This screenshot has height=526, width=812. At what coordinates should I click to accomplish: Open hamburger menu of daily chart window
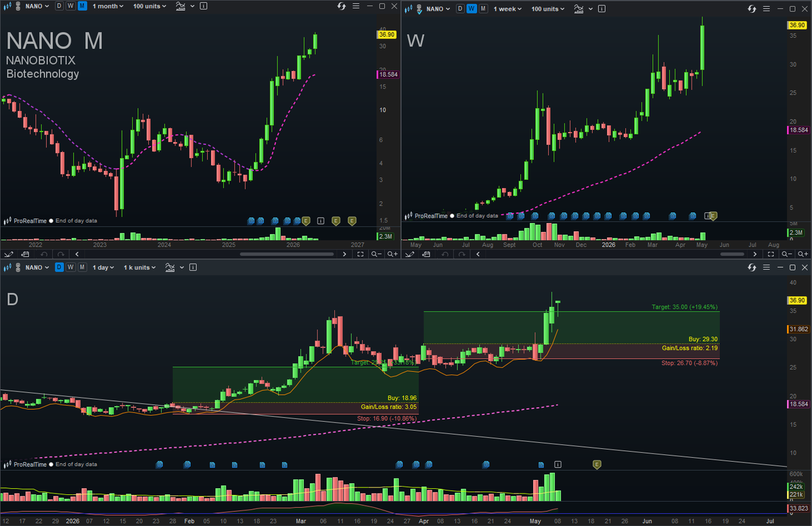coord(768,268)
